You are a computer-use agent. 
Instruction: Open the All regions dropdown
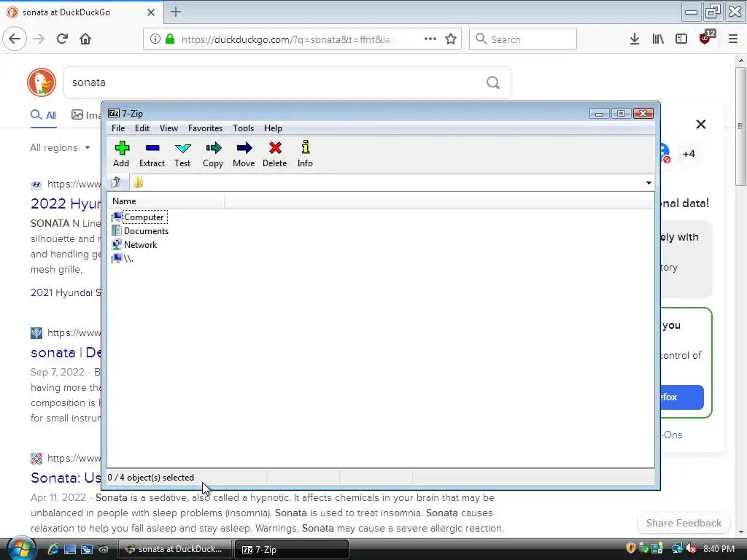pyautogui.click(x=60, y=147)
